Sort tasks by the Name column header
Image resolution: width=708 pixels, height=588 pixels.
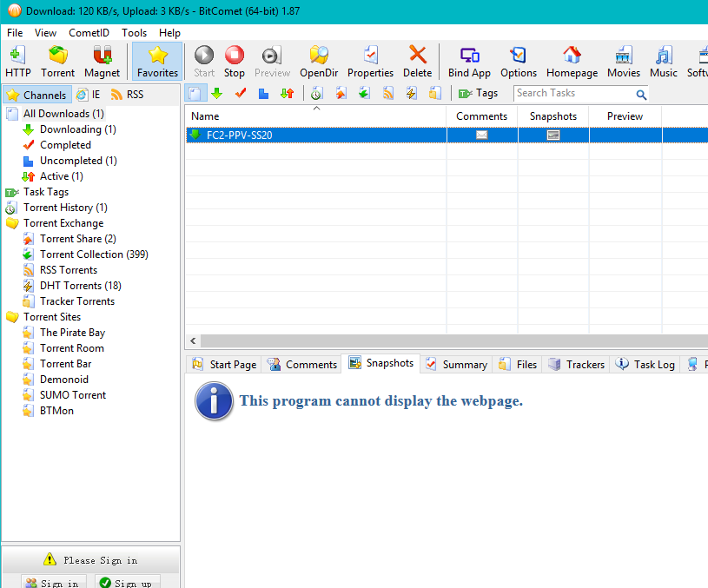(x=315, y=116)
